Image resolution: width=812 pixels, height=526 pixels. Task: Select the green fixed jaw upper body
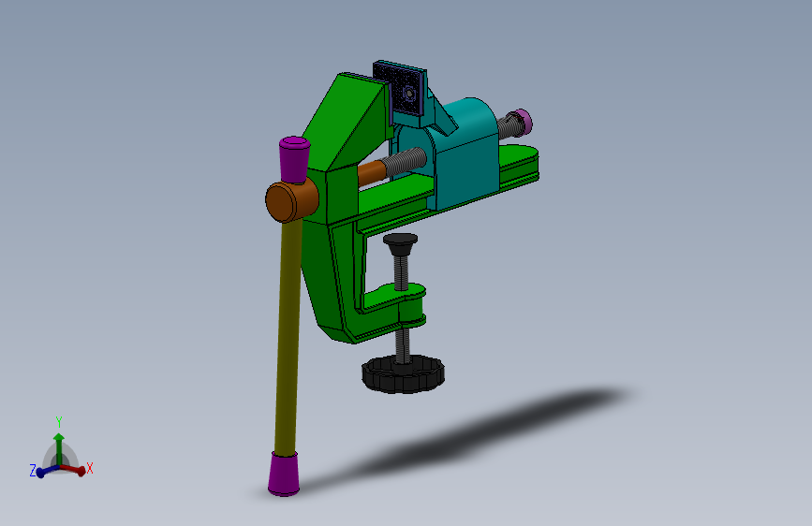click(x=347, y=122)
